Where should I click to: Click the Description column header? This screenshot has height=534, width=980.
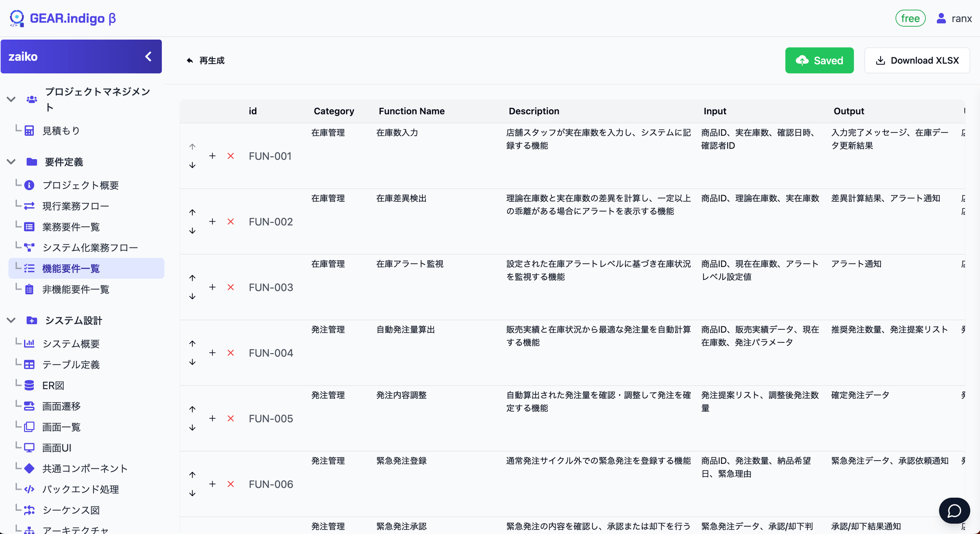[x=534, y=111]
